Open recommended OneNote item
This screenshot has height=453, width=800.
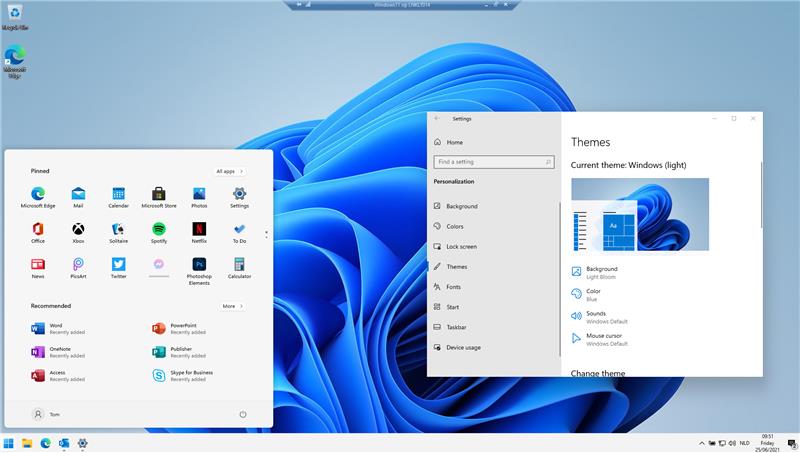57,352
